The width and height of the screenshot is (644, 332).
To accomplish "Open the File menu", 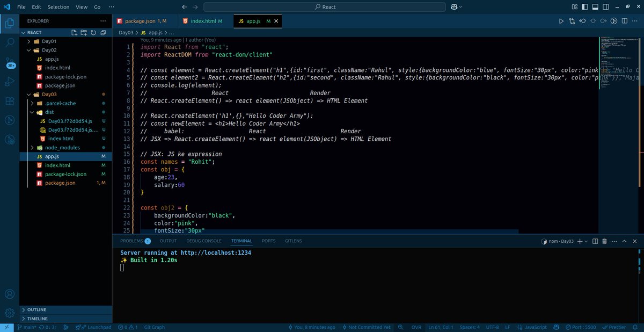I will [21, 7].
